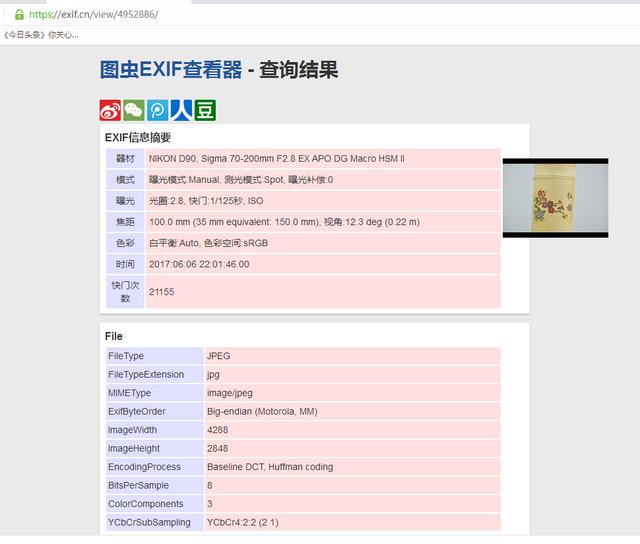Image resolution: width=640 pixels, height=544 pixels.
Task: Select the JPEG value cell
Action: (353, 356)
